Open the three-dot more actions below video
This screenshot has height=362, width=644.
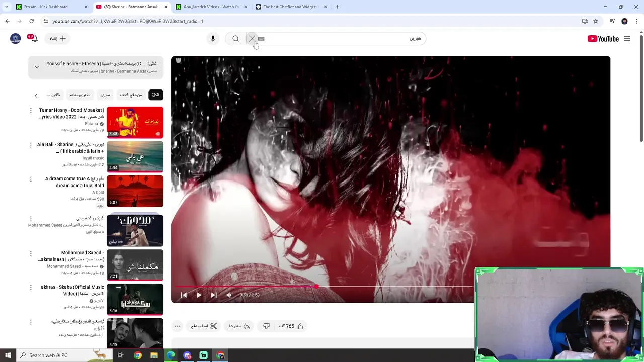(177, 326)
